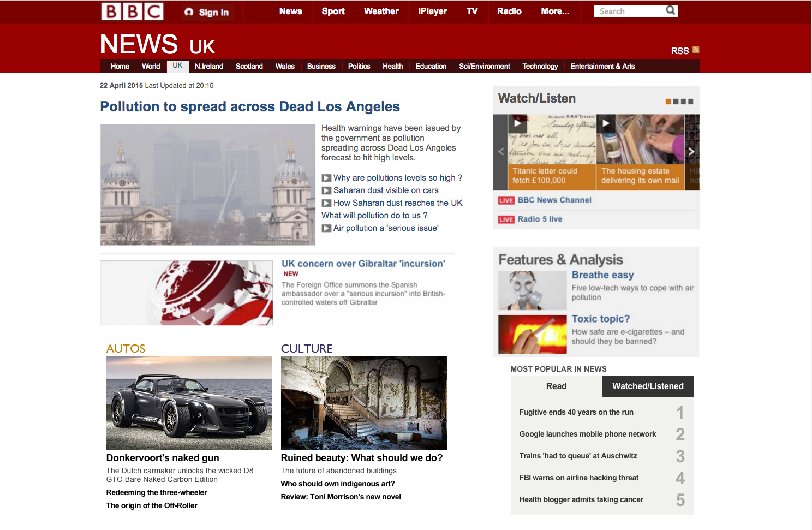Image resolution: width=812 pixels, height=530 pixels.
Task: Select the Read tab in Most Popular
Action: [557, 386]
